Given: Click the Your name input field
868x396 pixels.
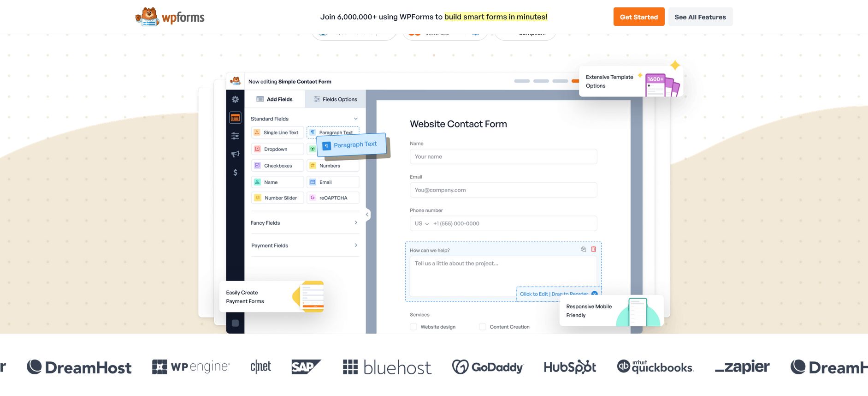Looking at the screenshot, I should coord(503,156).
